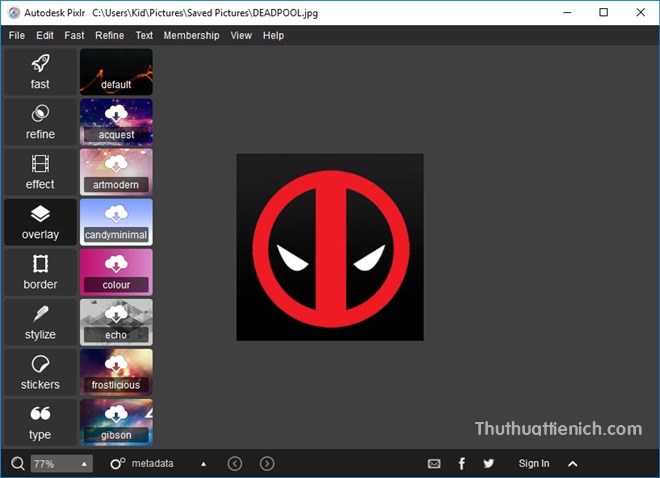The width and height of the screenshot is (660, 478).
Task: Apply the default overlay thumbnail
Action: [x=116, y=72]
